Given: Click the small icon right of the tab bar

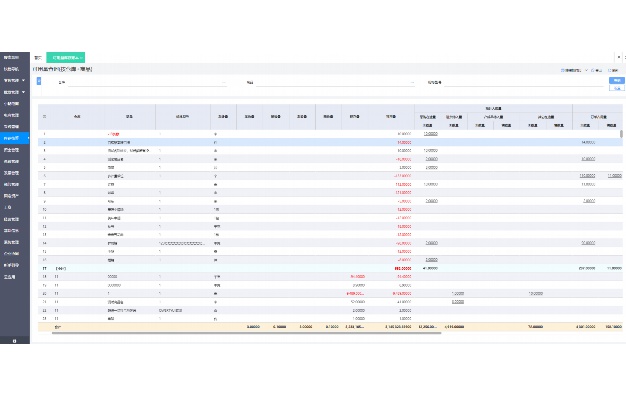Looking at the screenshot, I should pyautogui.click(x=619, y=57).
